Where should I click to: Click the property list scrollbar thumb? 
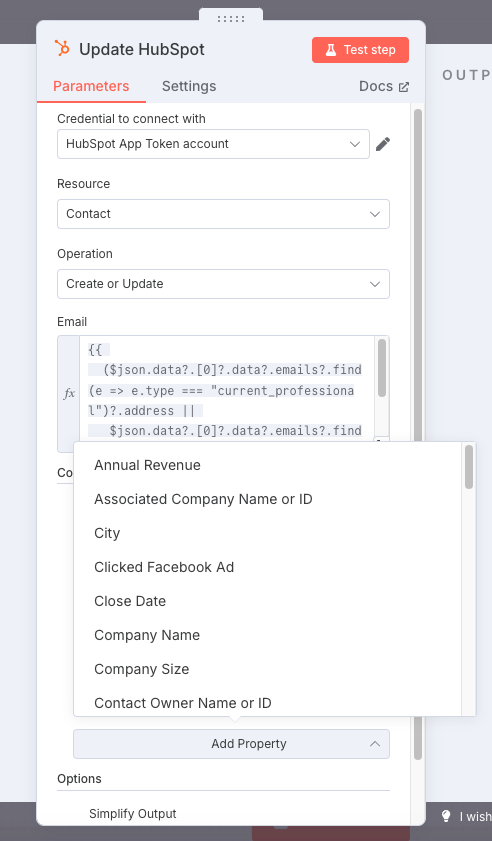click(x=469, y=467)
